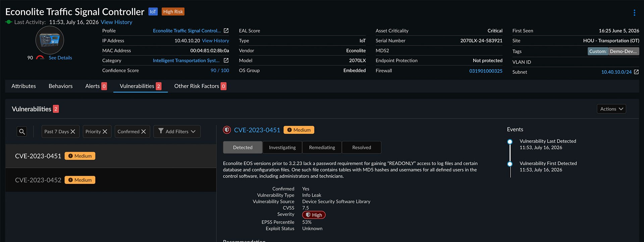Switch to the Attributes tab
The width and height of the screenshot is (644, 242).
(23, 86)
